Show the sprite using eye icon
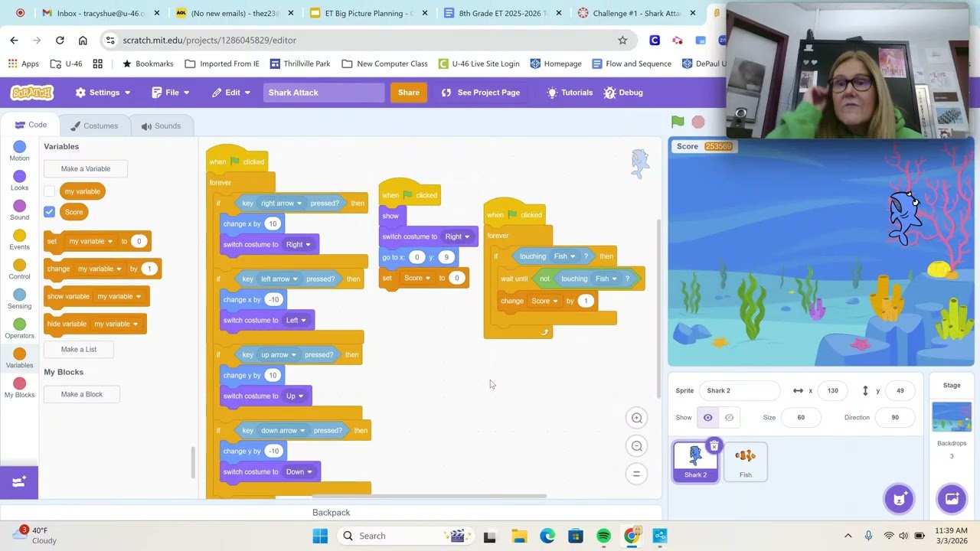 point(707,417)
